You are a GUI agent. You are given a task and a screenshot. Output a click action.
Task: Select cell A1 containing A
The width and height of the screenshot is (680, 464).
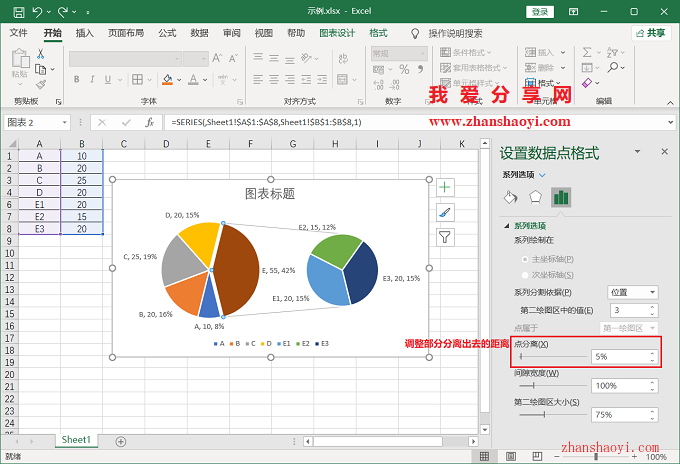[x=39, y=156]
